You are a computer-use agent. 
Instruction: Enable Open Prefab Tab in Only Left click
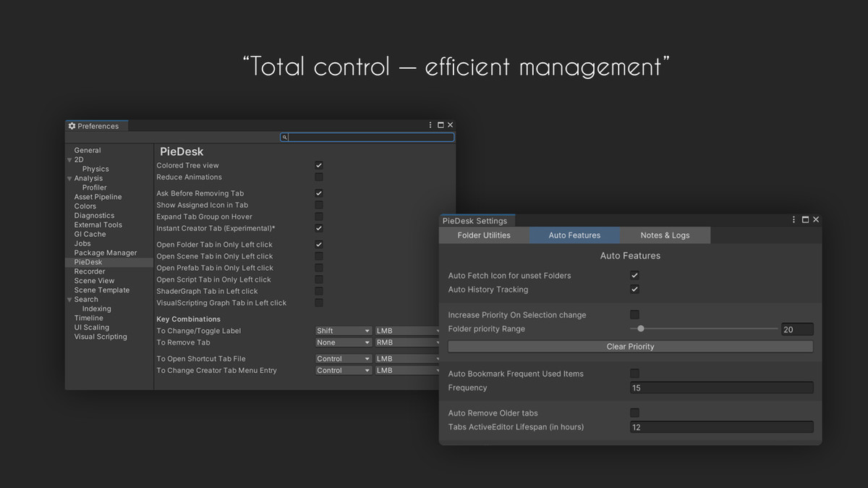pyautogui.click(x=319, y=268)
